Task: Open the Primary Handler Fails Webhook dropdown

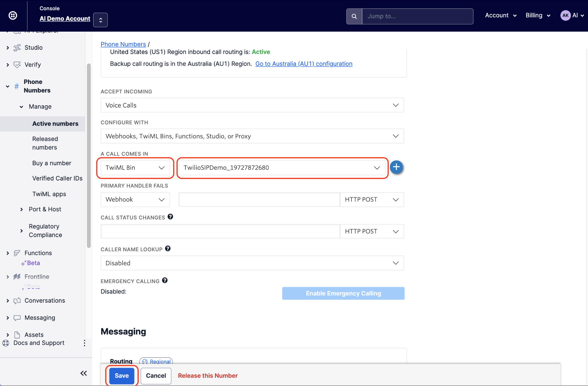Action: coord(135,200)
